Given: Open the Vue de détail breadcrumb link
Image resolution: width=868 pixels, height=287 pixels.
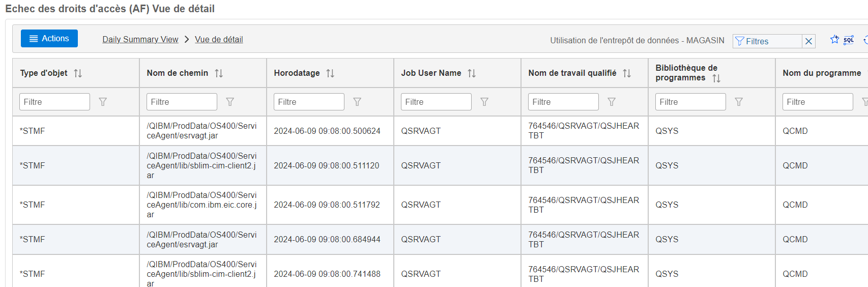Looking at the screenshot, I should [x=219, y=39].
